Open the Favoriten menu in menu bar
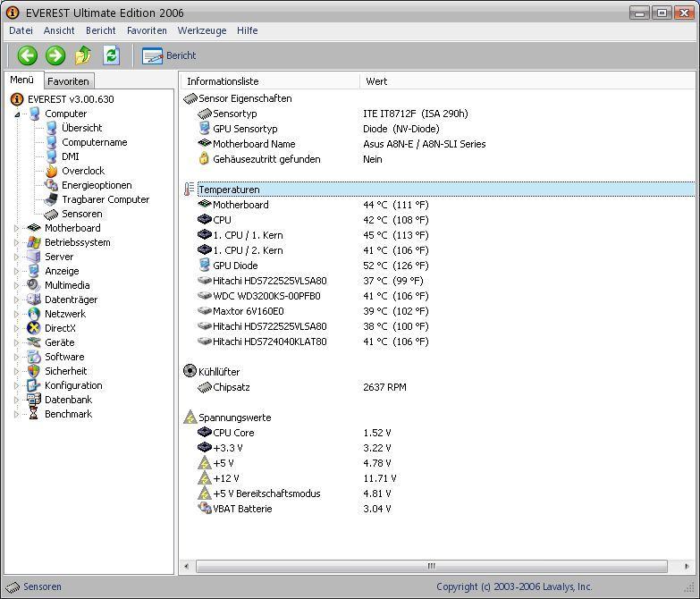700x599 pixels. click(x=147, y=30)
